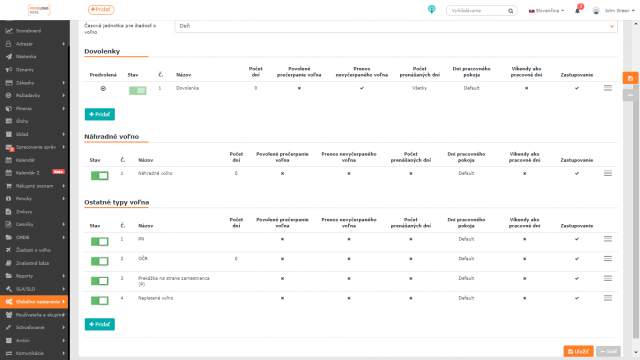Screen dimensions: 640x360
Task: Click the Žiadosti o voľno plane icon
Action: coord(9,250)
